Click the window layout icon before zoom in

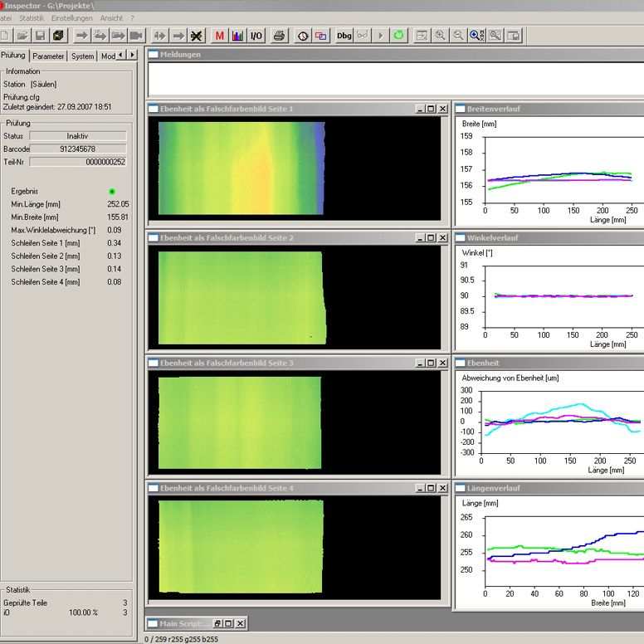click(x=422, y=36)
